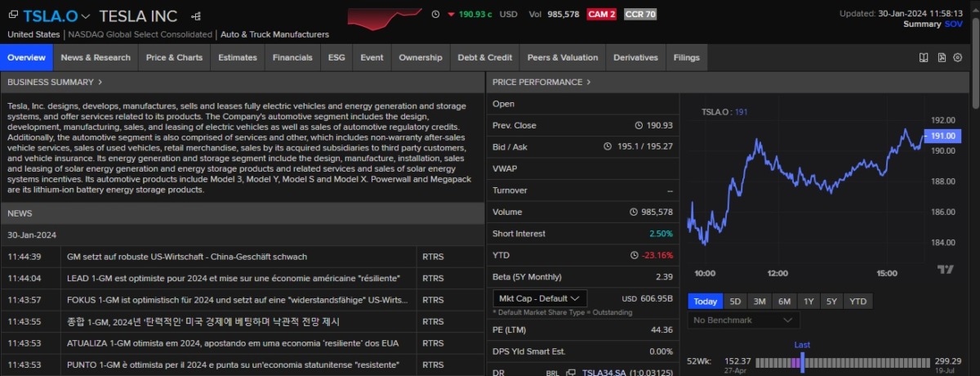Click the clock icon next to price

[435, 14]
